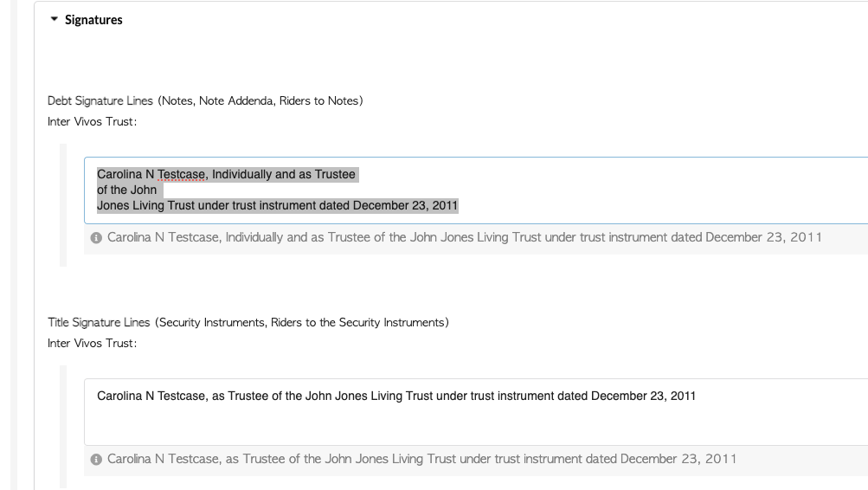Screen dimensions: 868x490
Task: Click info icon beside title signature hint
Action: click(96, 460)
